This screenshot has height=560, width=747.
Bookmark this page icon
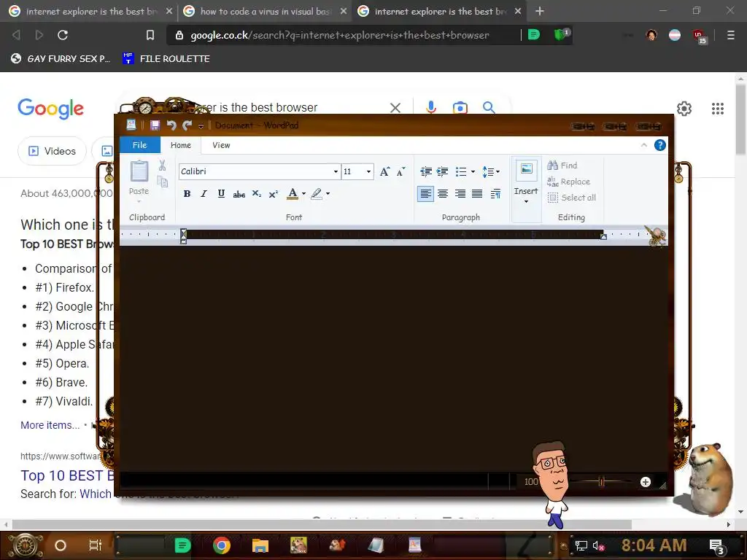pyautogui.click(x=150, y=35)
